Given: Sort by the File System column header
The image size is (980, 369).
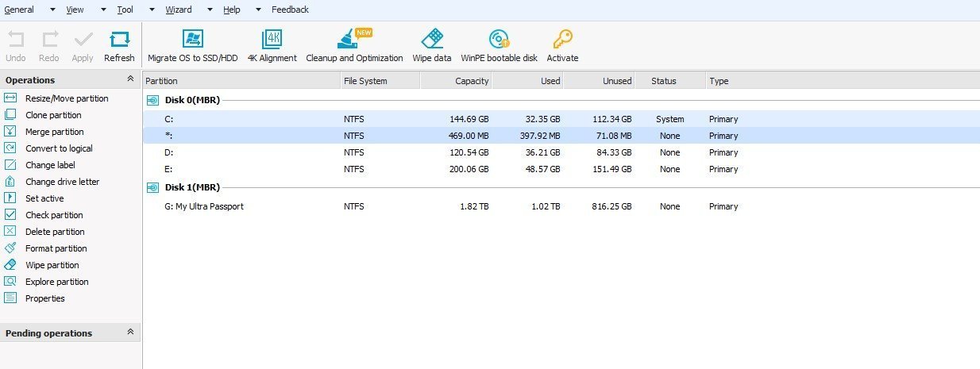Looking at the screenshot, I should coord(380,81).
